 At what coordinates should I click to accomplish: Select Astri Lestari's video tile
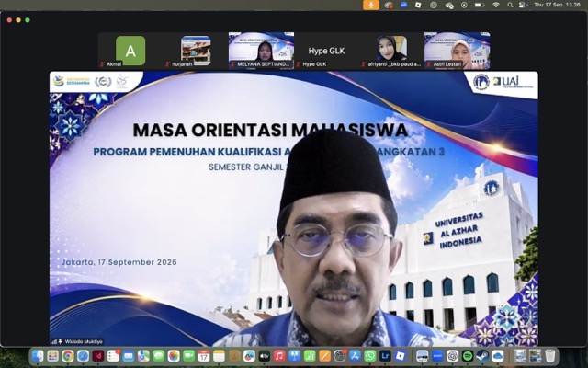tap(458, 51)
